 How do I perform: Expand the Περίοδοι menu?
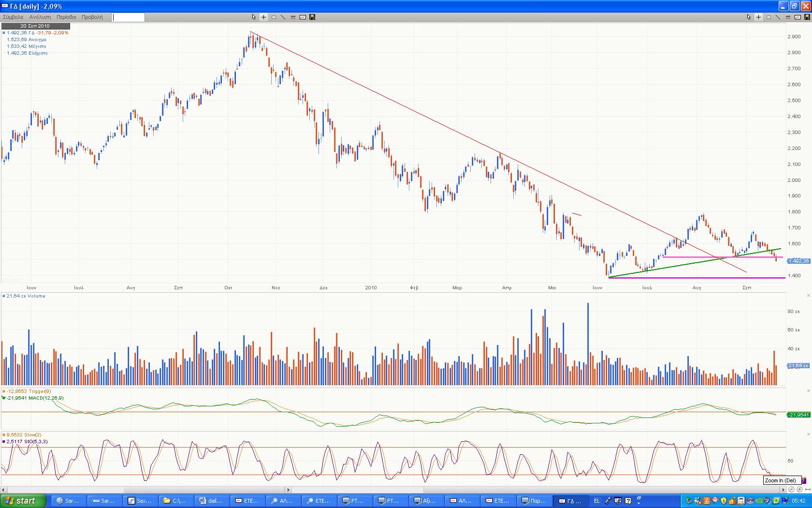tap(66, 17)
